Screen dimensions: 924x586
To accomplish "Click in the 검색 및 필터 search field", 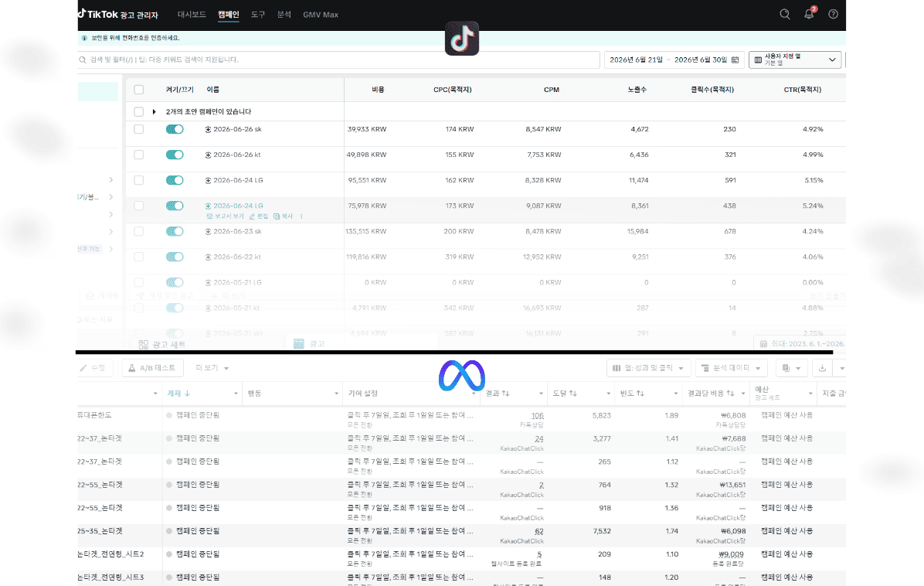I will (339, 60).
